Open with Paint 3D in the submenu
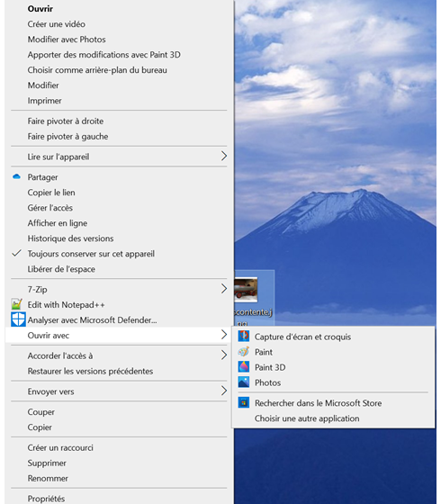Image resolution: width=441 pixels, height=504 pixels. point(334,367)
